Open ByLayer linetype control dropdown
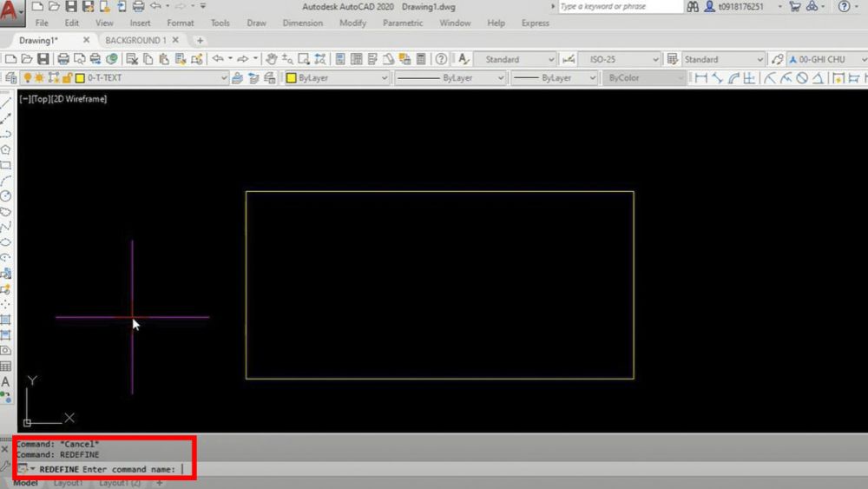Image resolution: width=868 pixels, height=489 pixels. (450, 78)
